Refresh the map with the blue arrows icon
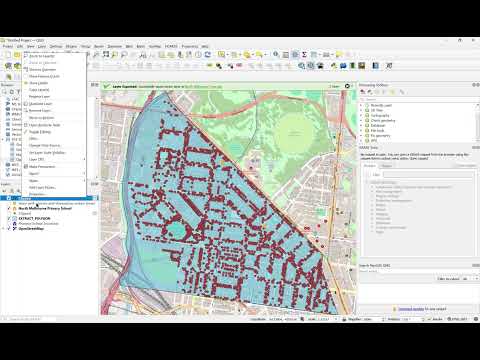 point(207,55)
